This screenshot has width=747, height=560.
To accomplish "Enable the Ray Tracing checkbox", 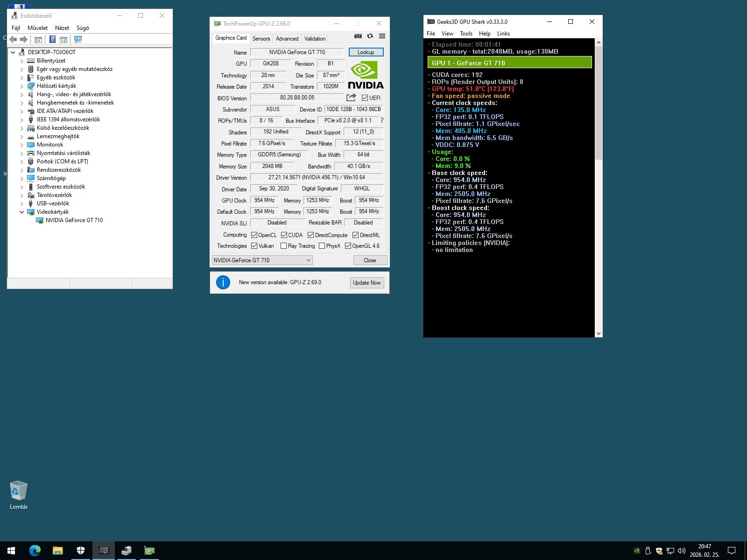I will click(x=284, y=246).
